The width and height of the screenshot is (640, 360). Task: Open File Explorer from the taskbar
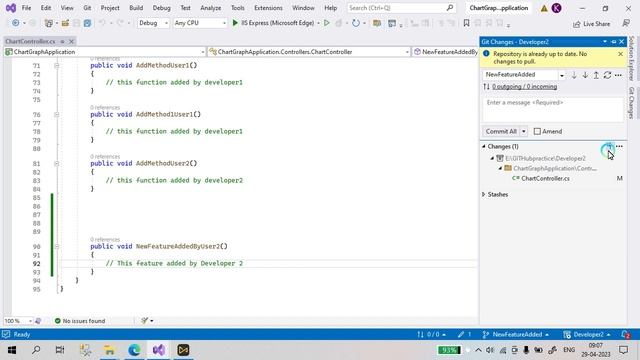pyautogui.click(x=109, y=350)
